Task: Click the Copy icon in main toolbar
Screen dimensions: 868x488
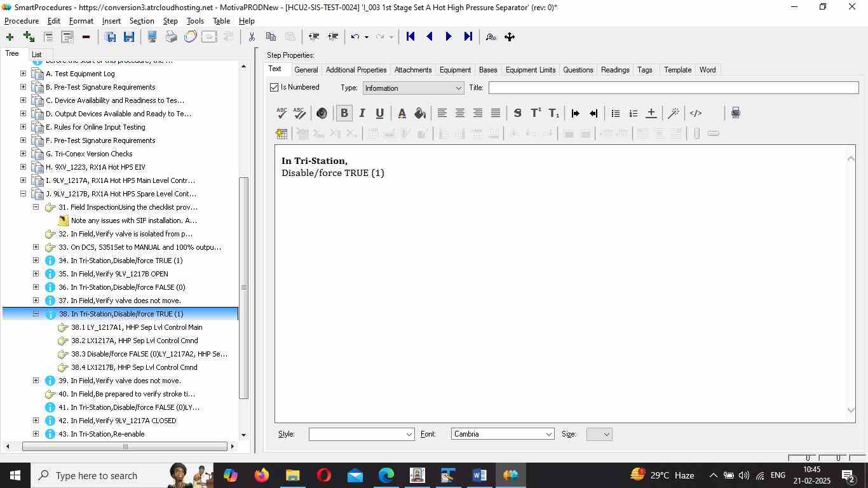Action: [271, 37]
